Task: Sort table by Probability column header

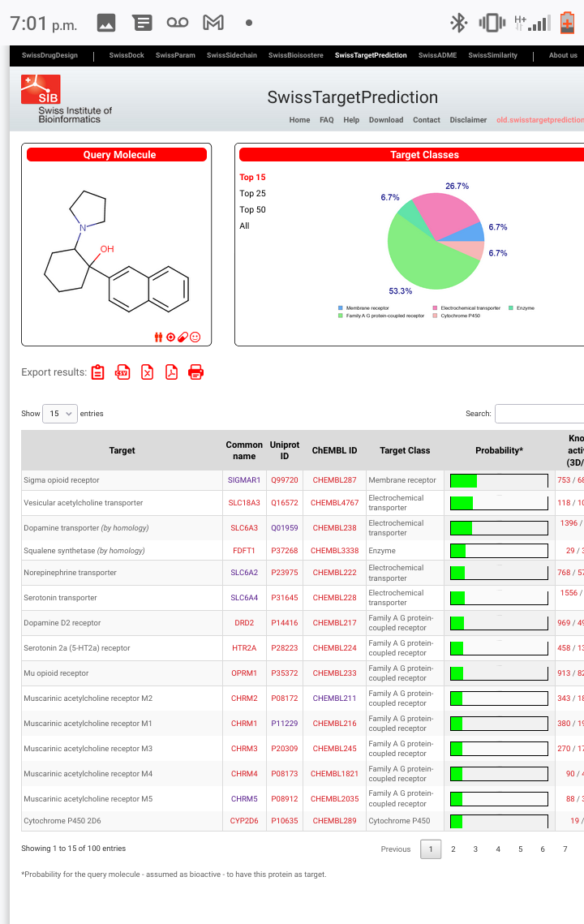Action: pos(499,450)
